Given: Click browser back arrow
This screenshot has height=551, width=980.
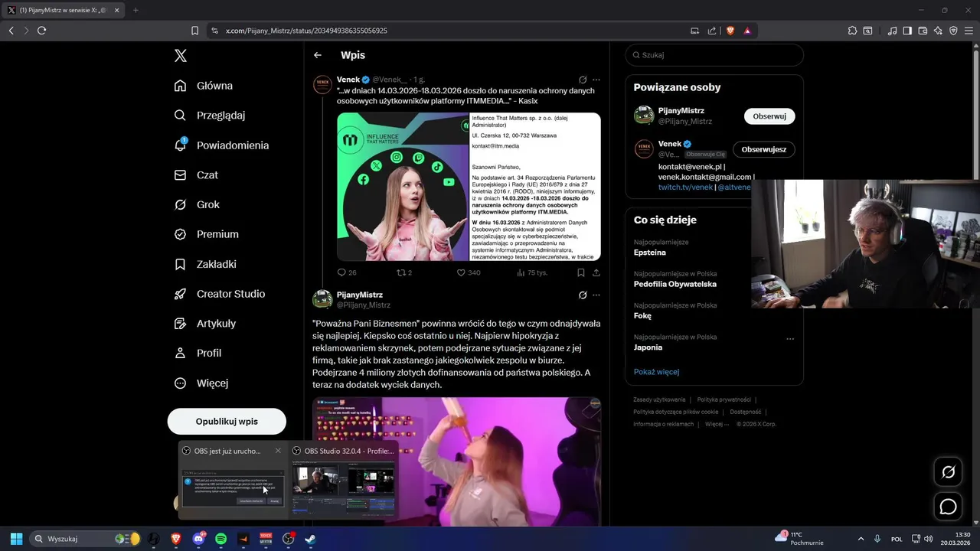Looking at the screenshot, I should [x=11, y=31].
